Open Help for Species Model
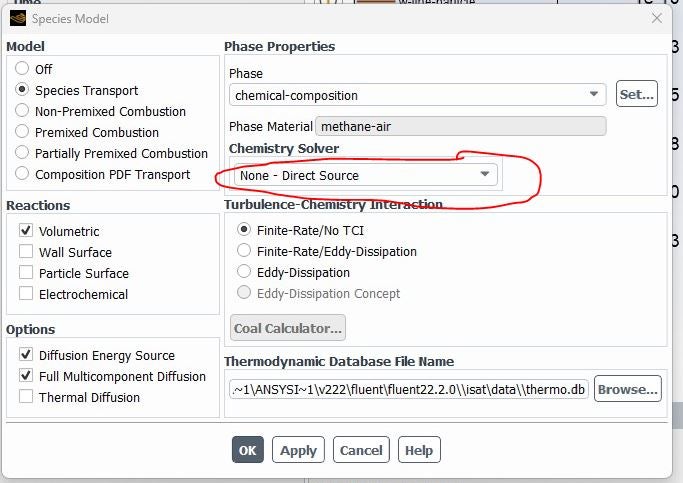 point(419,450)
